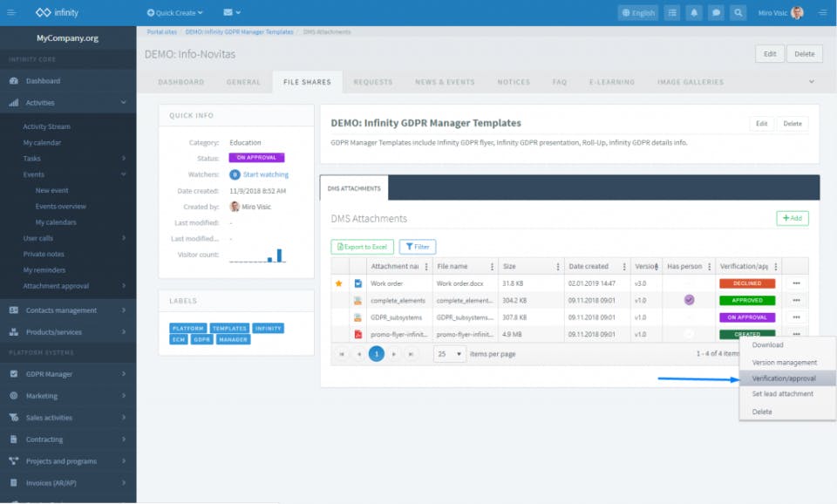Go to first page of attachments

[x=342, y=354]
